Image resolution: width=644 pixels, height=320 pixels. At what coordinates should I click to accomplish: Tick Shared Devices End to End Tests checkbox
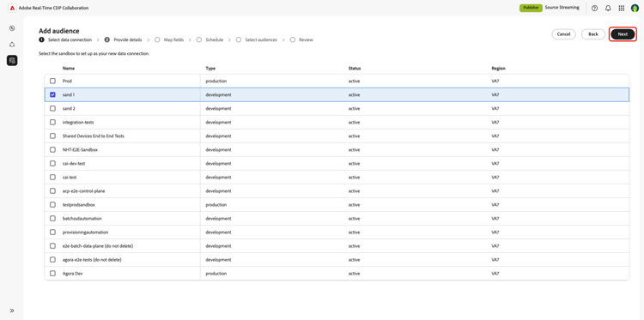click(52, 136)
